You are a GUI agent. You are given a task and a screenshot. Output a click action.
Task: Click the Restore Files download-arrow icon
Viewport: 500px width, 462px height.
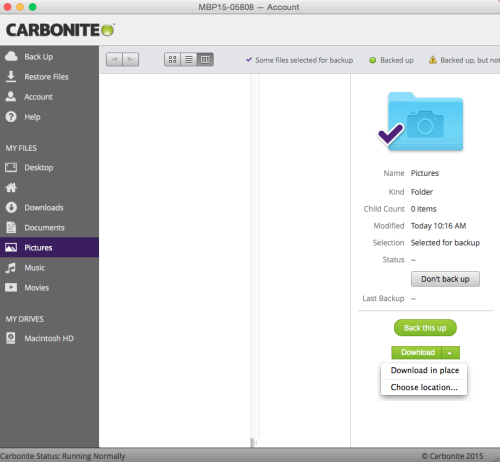(x=11, y=76)
